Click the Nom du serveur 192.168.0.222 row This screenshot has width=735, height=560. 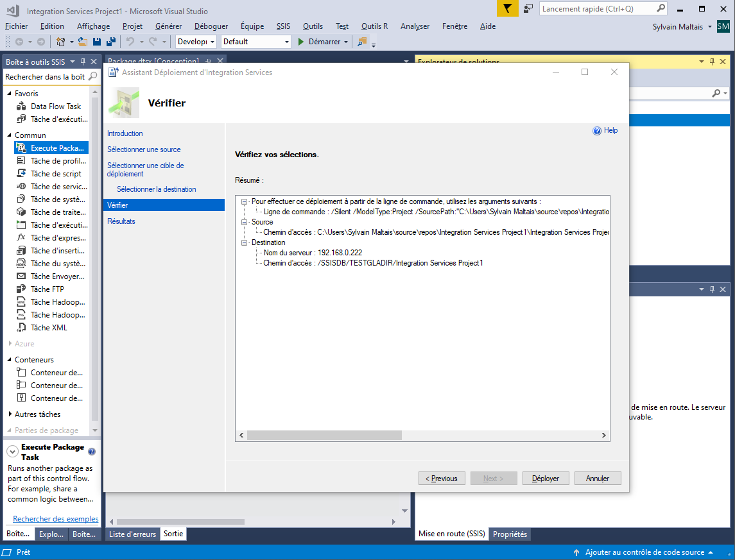pos(313,253)
